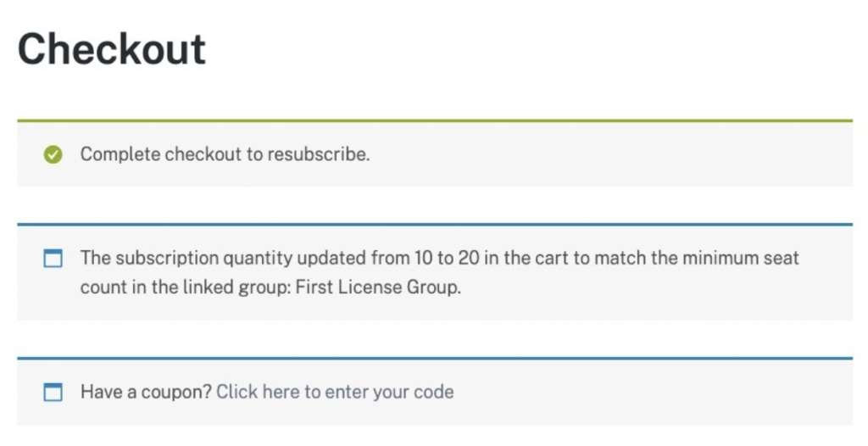Screen dimensions: 868x446
Task: Click the blue top border of coupon notice
Action: click(x=435, y=359)
